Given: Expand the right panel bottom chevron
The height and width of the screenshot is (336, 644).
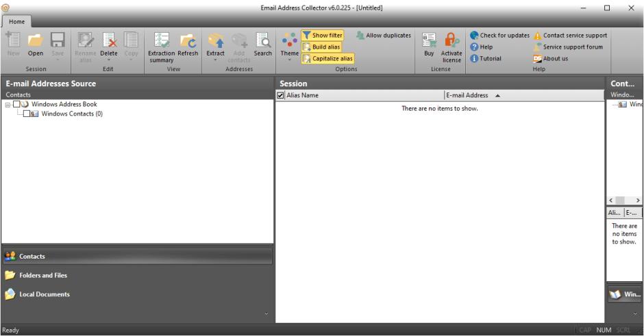Looking at the screenshot, I should pyautogui.click(x=635, y=314).
